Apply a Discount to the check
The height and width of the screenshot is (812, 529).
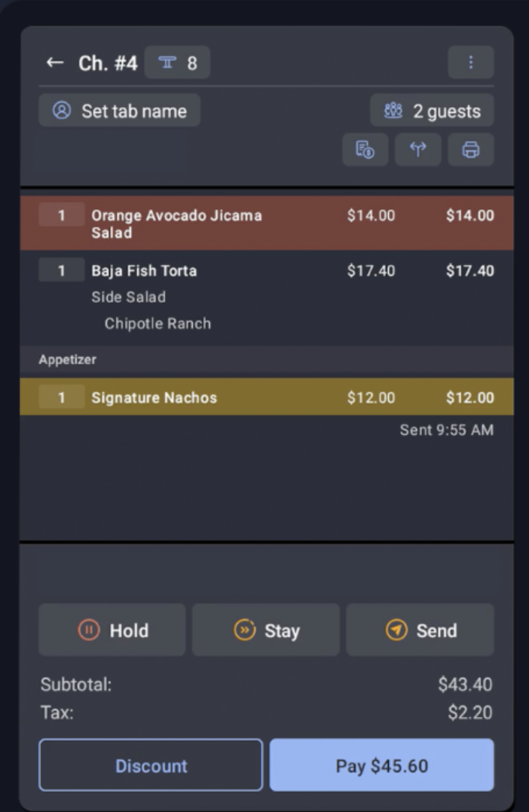pos(151,766)
